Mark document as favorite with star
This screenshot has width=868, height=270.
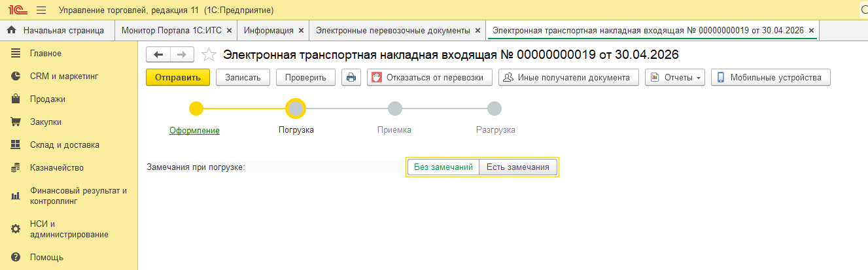tap(209, 54)
